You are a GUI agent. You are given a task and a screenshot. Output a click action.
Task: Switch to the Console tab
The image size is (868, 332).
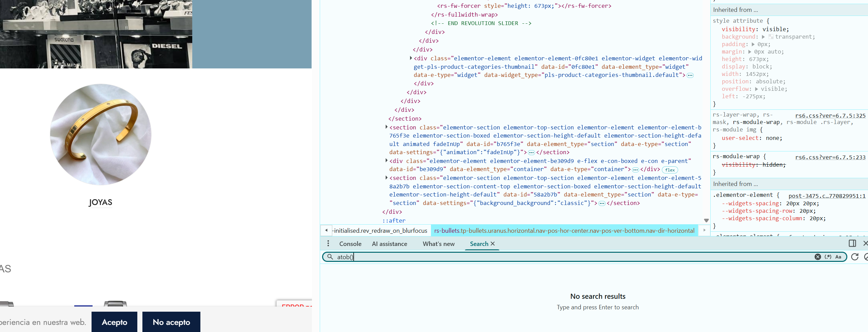pyautogui.click(x=350, y=244)
